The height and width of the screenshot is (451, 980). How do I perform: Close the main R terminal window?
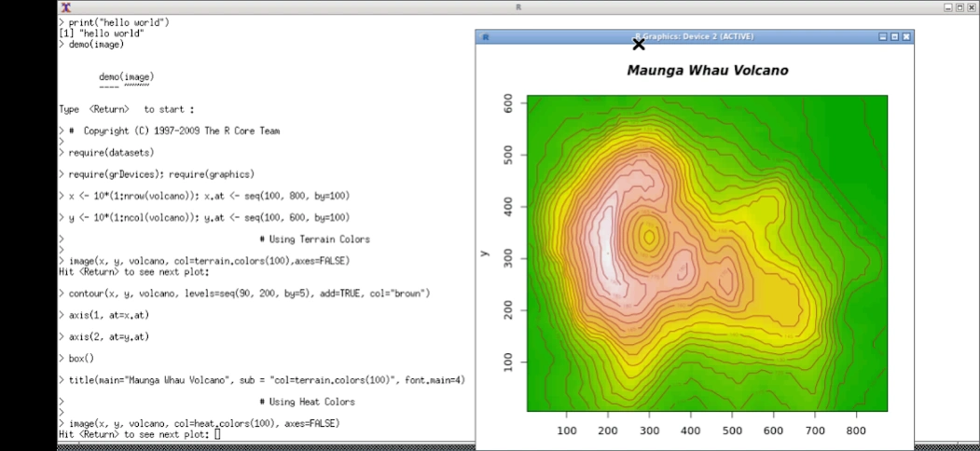pyautogui.click(x=972, y=7)
